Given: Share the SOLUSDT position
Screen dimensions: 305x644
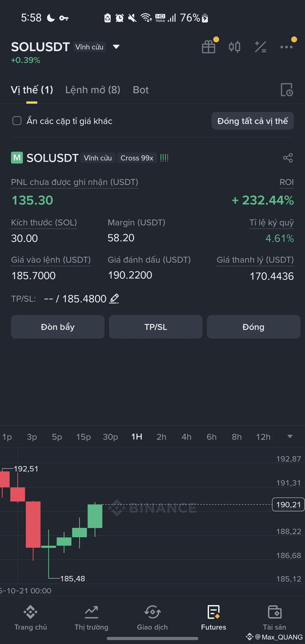Looking at the screenshot, I should point(288,158).
